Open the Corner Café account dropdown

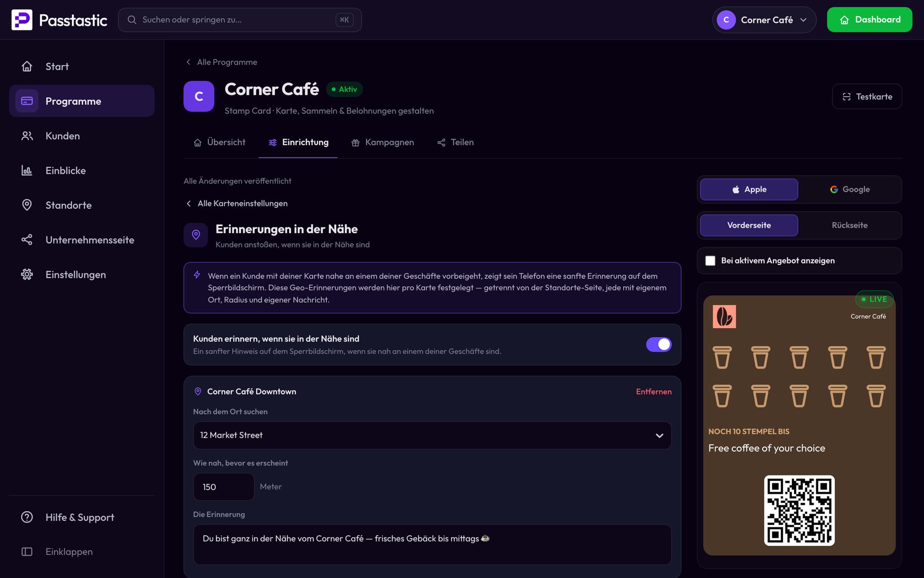click(764, 20)
